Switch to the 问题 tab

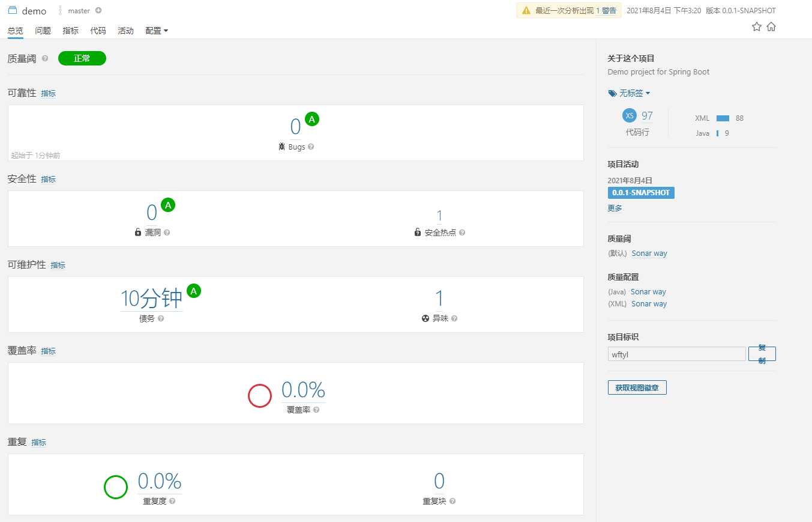43,31
